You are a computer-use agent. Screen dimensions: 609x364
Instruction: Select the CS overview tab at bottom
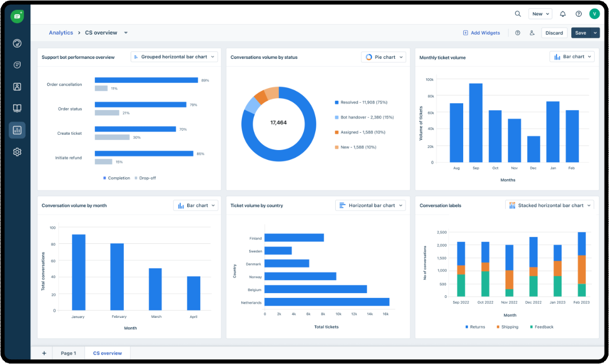click(x=107, y=353)
